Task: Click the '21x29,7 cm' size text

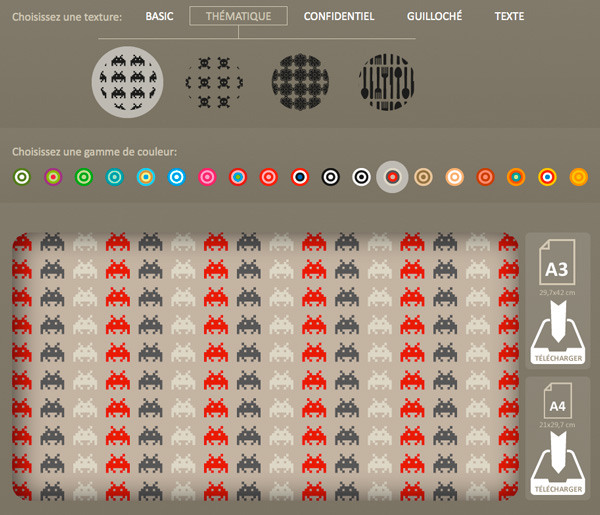Action: click(x=557, y=425)
